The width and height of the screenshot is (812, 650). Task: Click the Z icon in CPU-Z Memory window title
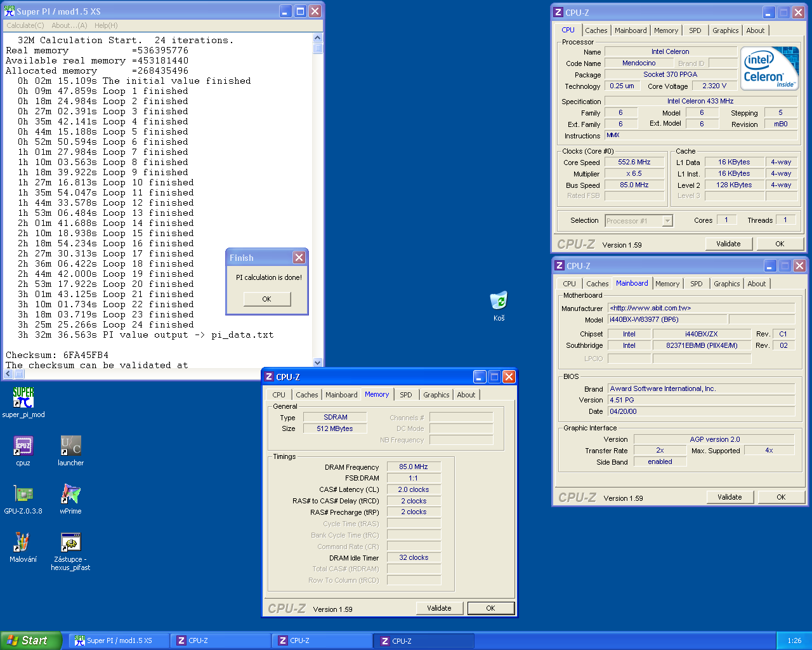point(269,377)
